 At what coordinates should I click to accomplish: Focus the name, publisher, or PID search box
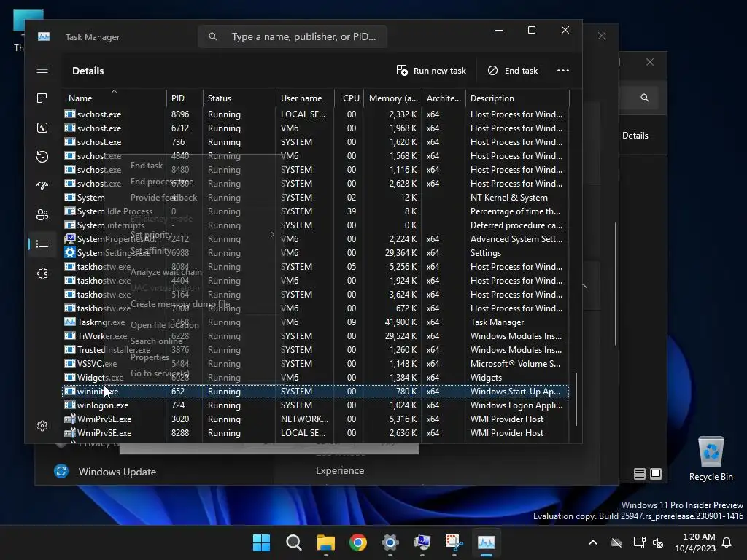pyautogui.click(x=293, y=36)
